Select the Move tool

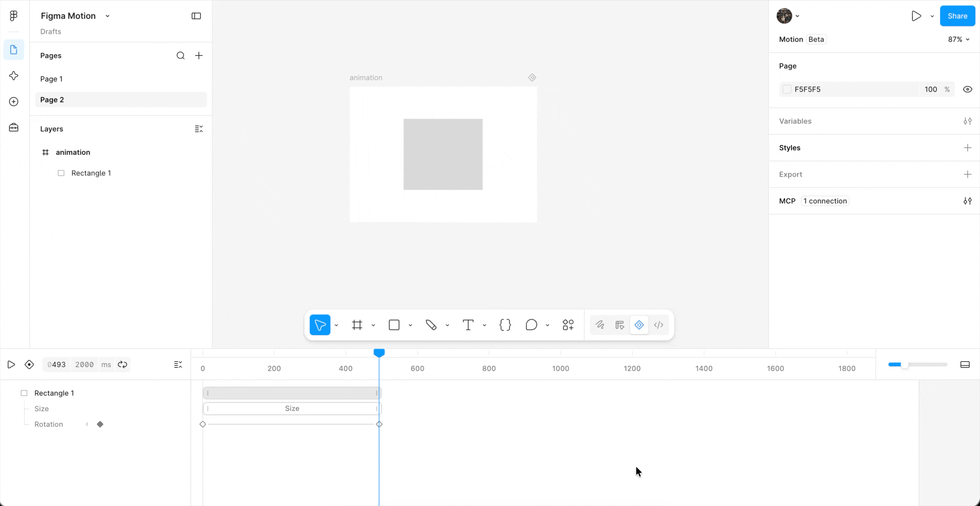pos(320,325)
